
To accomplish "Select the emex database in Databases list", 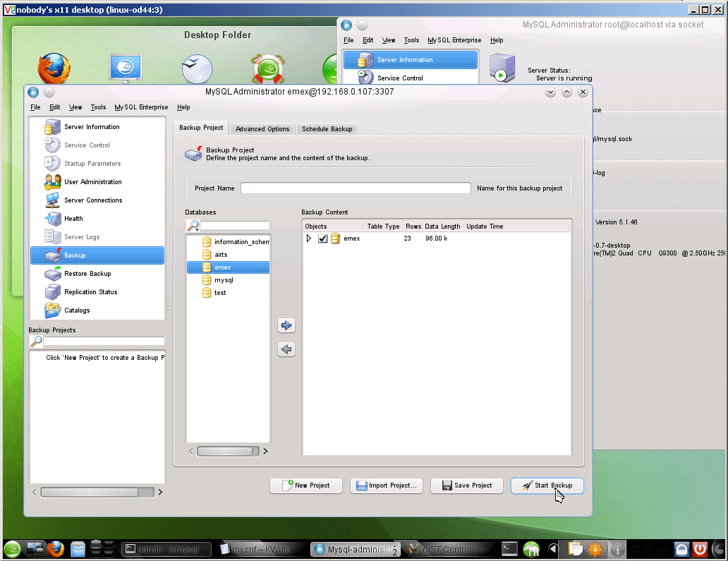I will (229, 267).
